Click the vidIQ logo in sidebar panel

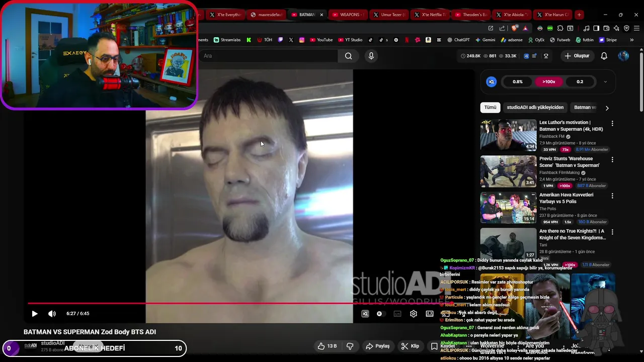pos(492,81)
